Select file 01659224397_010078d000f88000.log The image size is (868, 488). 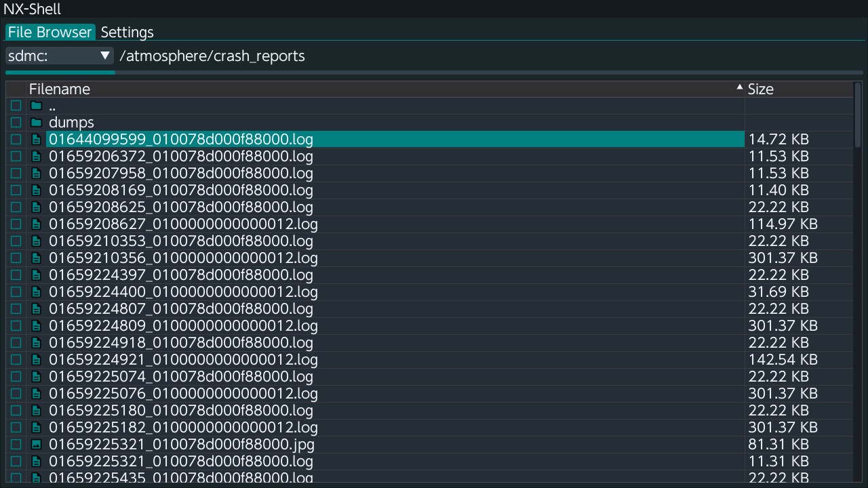[395, 275]
